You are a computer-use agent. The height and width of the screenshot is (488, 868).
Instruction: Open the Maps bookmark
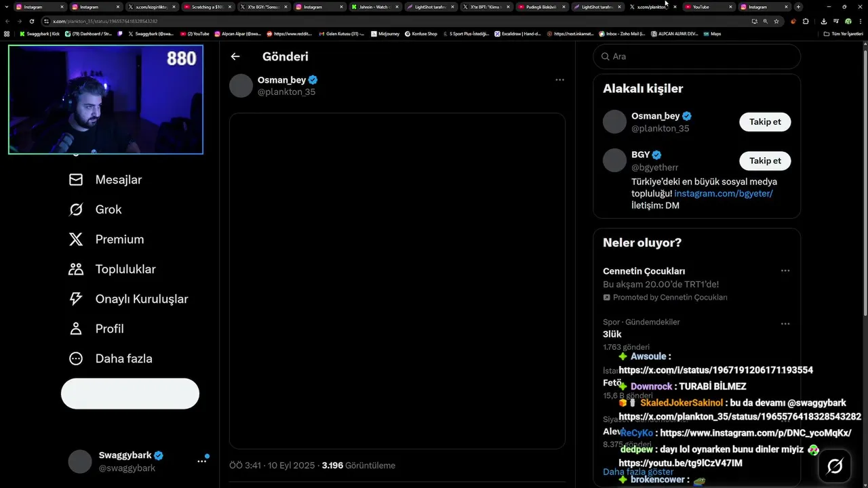pos(712,33)
